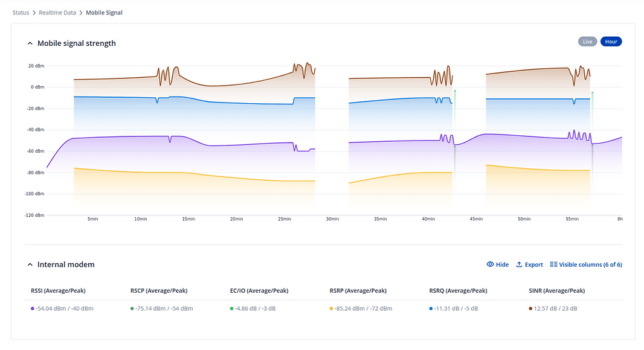Toggle the RSRQ series via its blue dot
This screenshot has height=350, width=644.
tap(431, 308)
